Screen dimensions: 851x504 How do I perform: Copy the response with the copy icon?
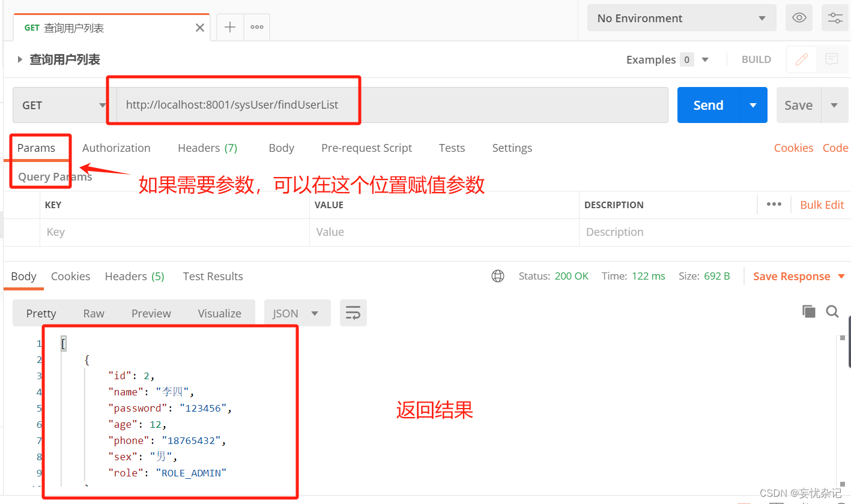click(x=809, y=311)
